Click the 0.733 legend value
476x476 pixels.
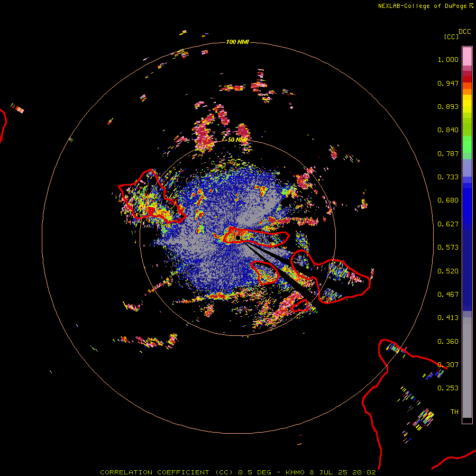[448, 177]
